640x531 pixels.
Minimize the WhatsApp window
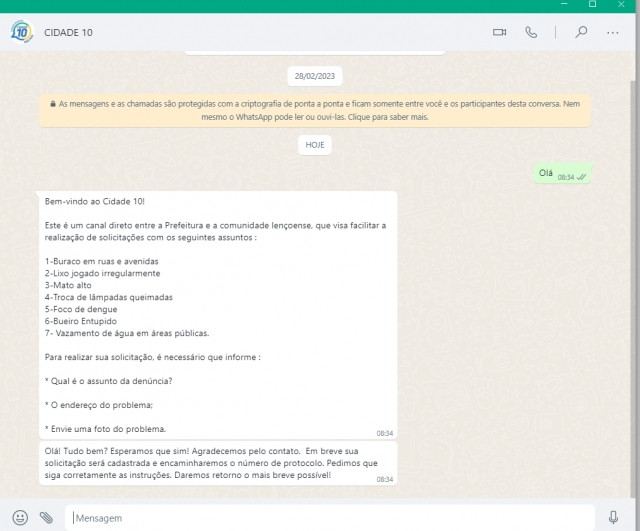coord(564,4)
